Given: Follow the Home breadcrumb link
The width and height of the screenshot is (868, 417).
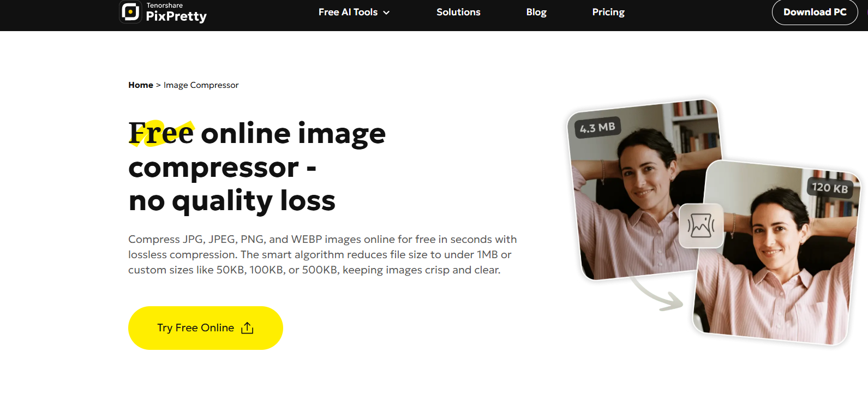Looking at the screenshot, I should [x=141, y=85].
